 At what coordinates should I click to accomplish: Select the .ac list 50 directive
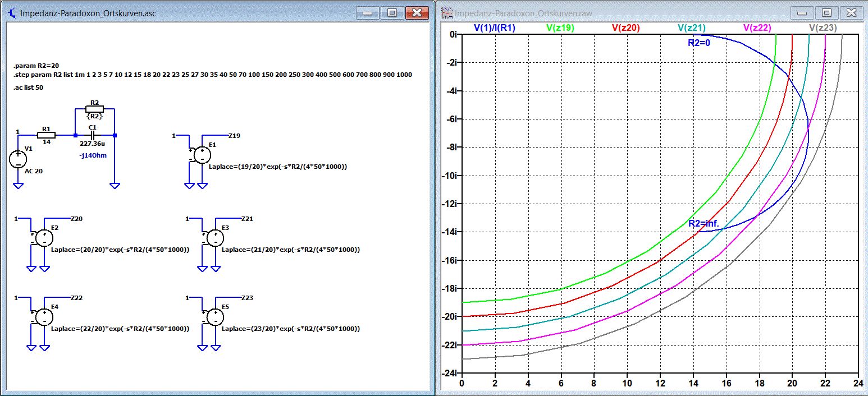[x=28, y=88]
